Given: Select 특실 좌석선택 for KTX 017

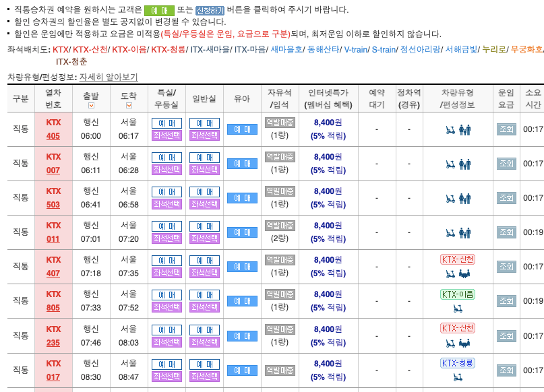Looking at the screenshot, I should click(167, 376).
